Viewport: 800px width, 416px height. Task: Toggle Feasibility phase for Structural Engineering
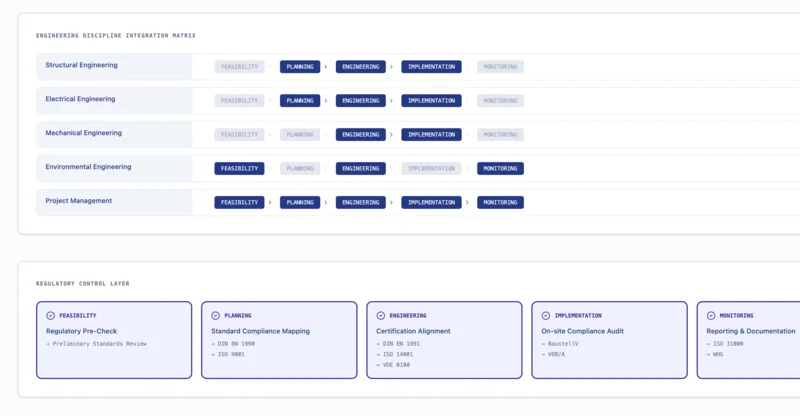click(239, 67)
